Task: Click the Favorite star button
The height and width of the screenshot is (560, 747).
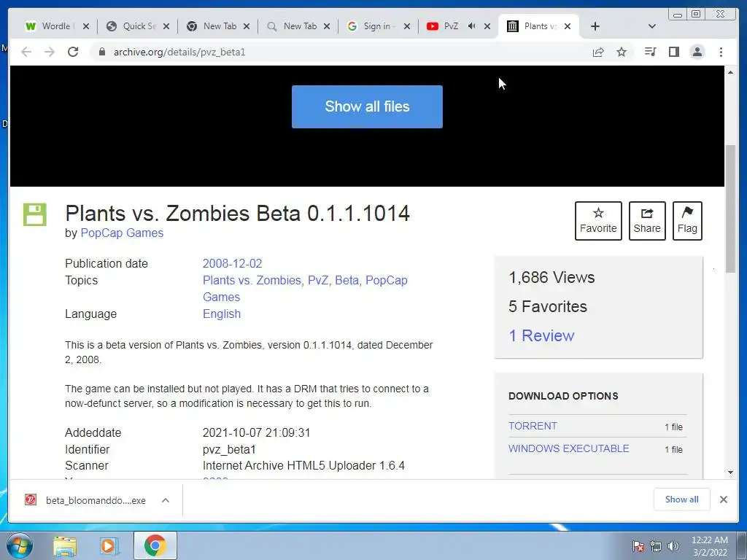Action: (598, 220)
